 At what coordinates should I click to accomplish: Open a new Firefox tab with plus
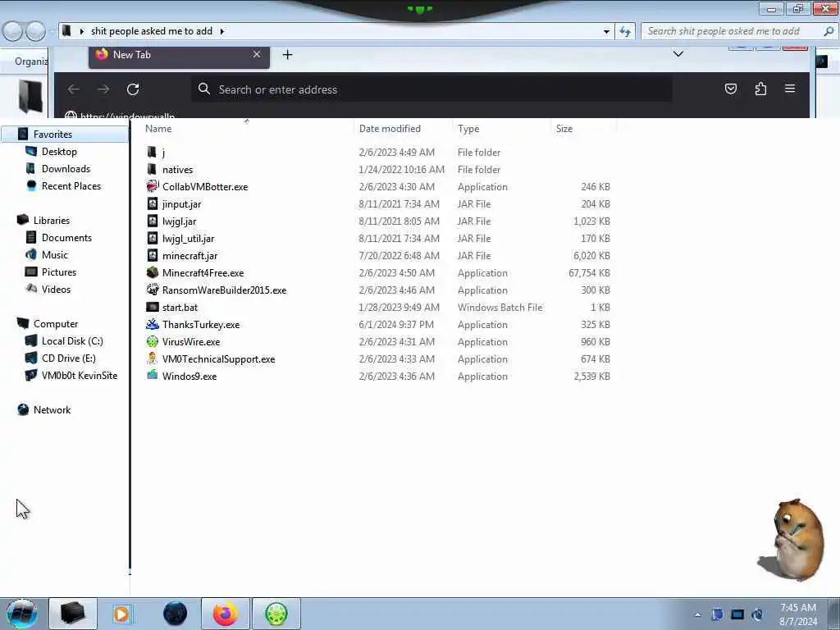coord(288,55)
